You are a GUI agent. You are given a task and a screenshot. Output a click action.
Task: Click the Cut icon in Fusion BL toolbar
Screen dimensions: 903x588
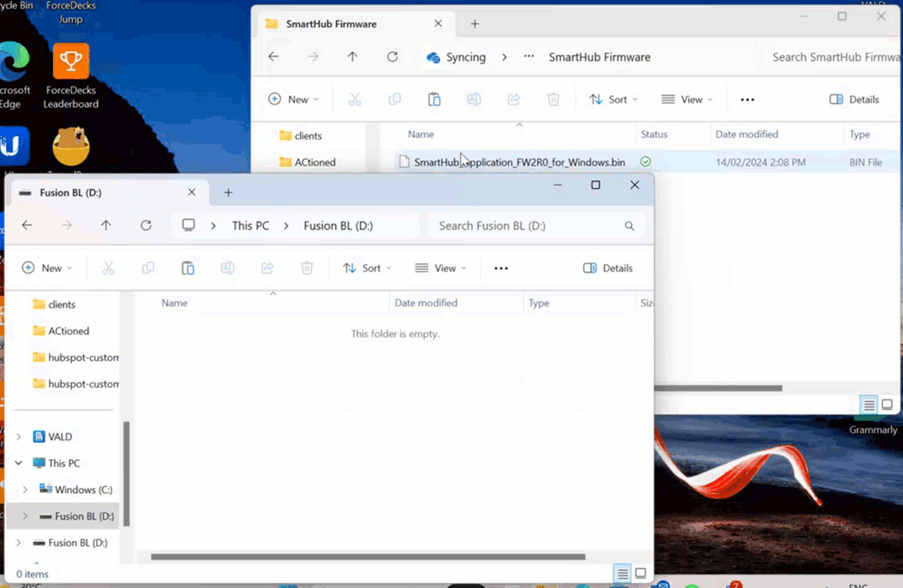pos(109,268)
